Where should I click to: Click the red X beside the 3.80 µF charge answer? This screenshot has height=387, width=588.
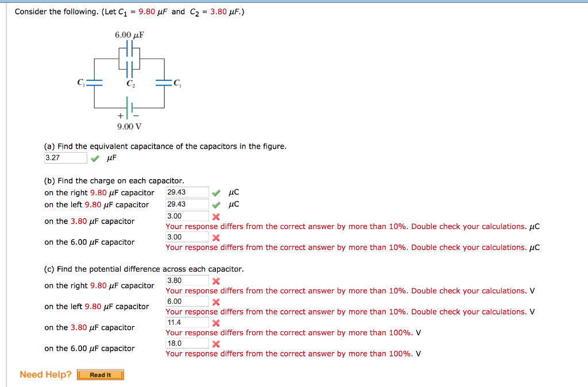(x=216, y=216)
